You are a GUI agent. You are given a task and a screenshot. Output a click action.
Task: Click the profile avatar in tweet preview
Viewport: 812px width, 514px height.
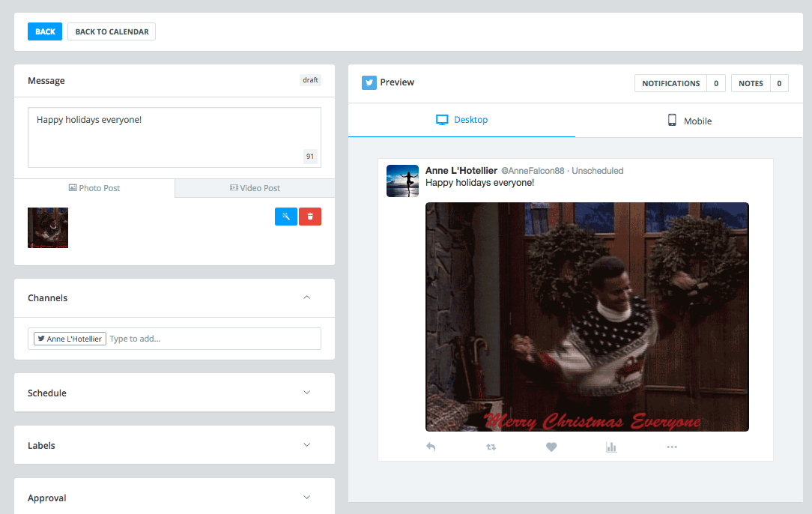pos(402,181)
